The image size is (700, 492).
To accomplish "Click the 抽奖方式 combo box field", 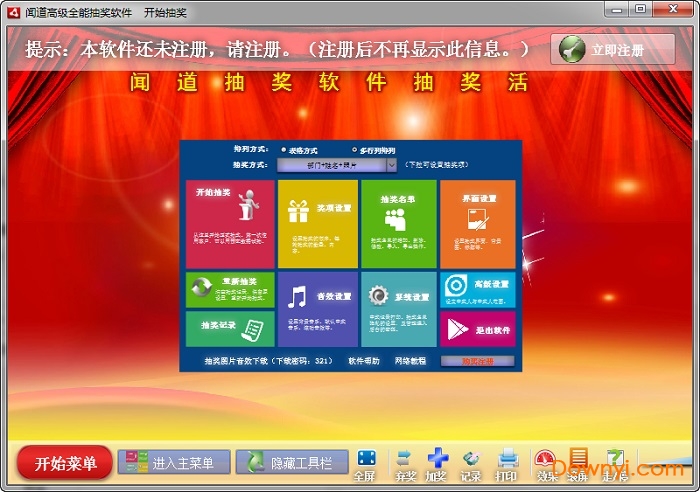I will [337, 165].
